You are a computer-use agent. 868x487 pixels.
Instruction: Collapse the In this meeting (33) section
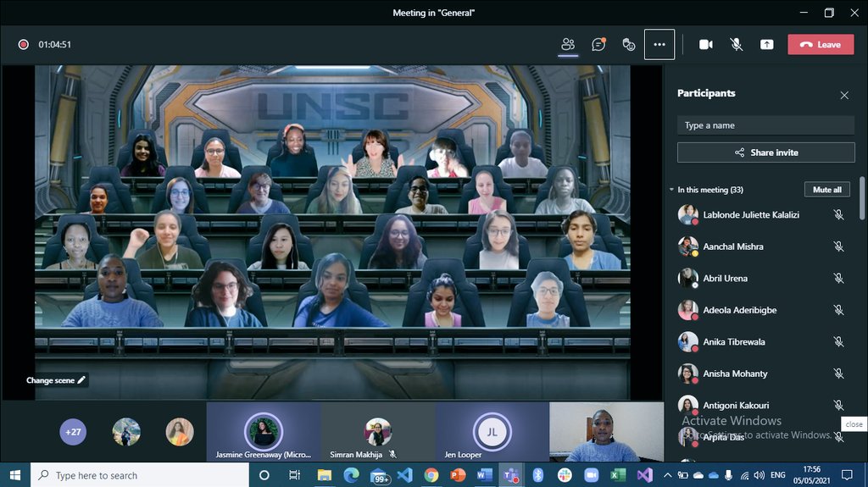[671, 190]
